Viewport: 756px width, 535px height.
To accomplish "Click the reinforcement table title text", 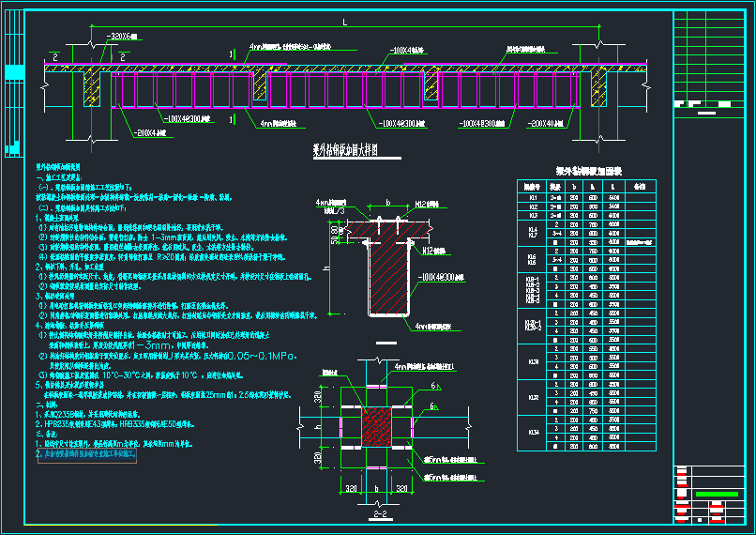I will 589,172.
